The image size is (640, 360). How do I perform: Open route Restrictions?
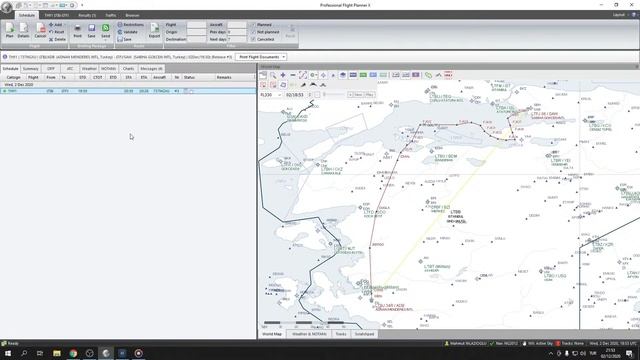(x=131, y=25)
